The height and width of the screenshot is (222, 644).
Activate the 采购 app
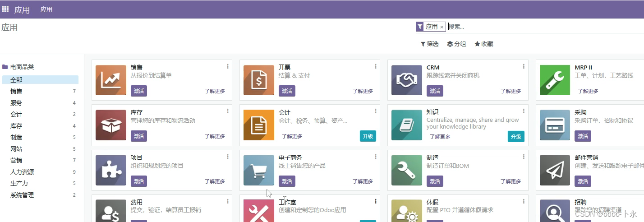(x=583, y=136)
